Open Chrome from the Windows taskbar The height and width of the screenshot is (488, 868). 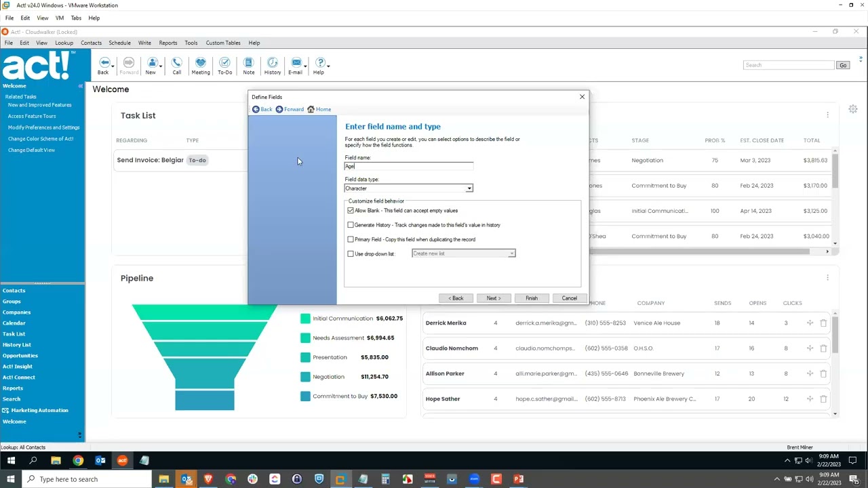pyautogui.click(x=78, y=460)
